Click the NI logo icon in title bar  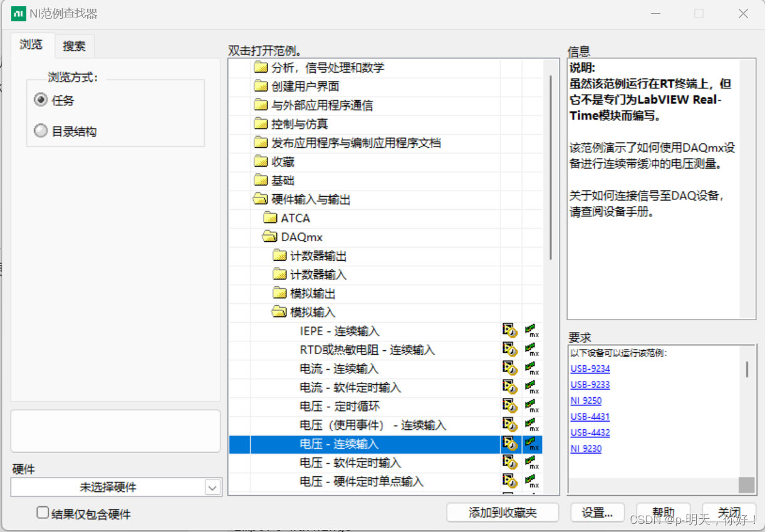tap(18, 13)
